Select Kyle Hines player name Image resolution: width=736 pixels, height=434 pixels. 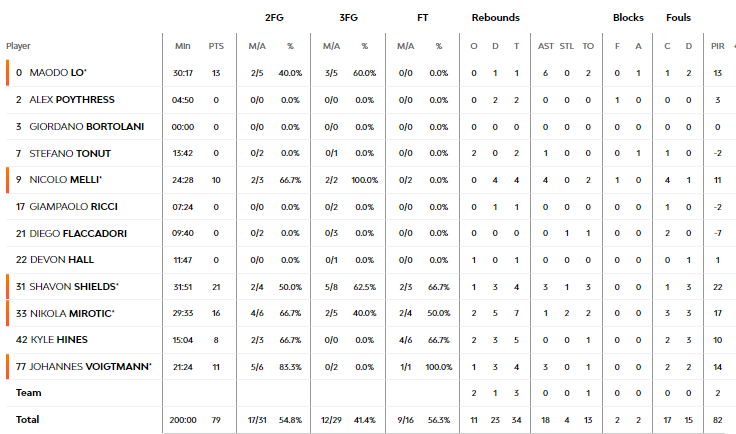pos(59,340)
